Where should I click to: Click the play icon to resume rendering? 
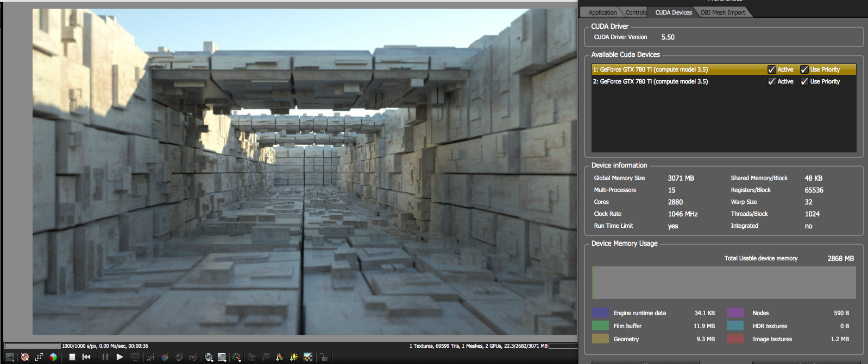(x=119, y=357)
